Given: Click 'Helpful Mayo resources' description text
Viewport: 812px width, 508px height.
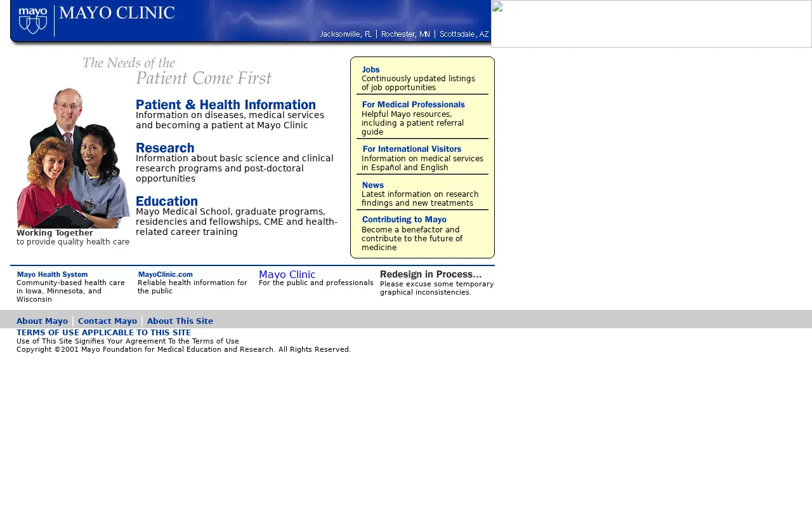Looking at the screenshot, I should coord(412,123).
